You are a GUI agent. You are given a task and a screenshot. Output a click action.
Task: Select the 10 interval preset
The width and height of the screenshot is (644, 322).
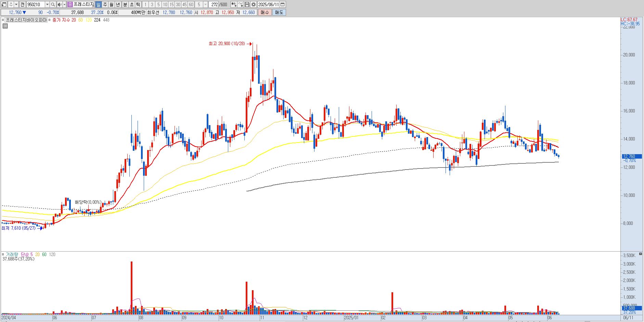coord(165,4)
